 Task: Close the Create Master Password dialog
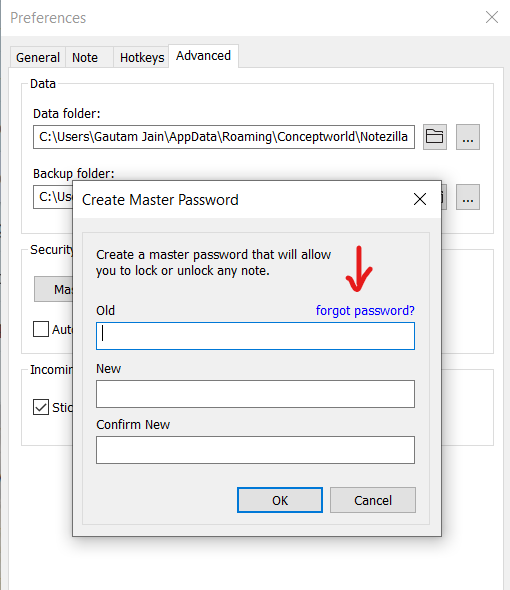coord(420,199)
